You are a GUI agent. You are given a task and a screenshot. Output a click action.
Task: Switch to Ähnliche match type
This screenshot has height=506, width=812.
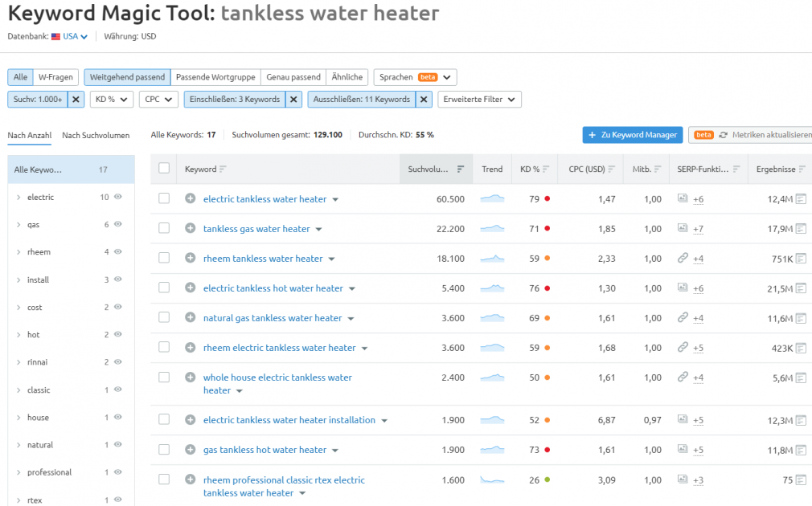[x=347, y=77]
